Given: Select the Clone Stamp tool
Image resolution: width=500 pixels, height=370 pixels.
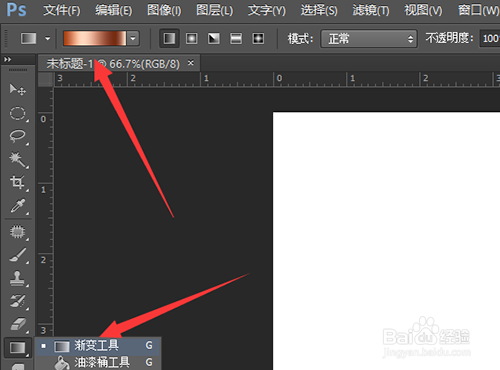Looking at the screenshot, I should 17,278.
